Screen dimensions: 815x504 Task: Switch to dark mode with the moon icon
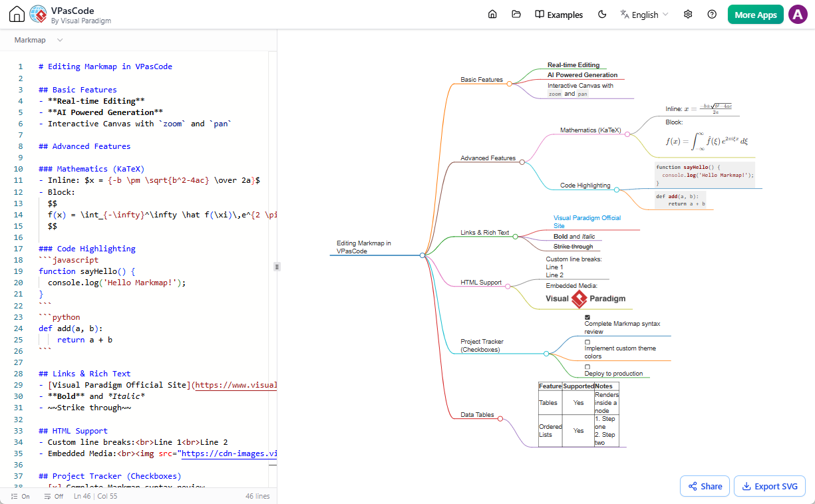click(602, 15)
